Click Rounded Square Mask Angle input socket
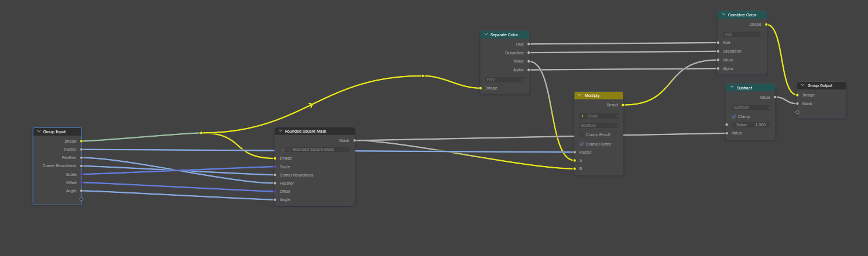The image size is (868, 256). (275, 199)
